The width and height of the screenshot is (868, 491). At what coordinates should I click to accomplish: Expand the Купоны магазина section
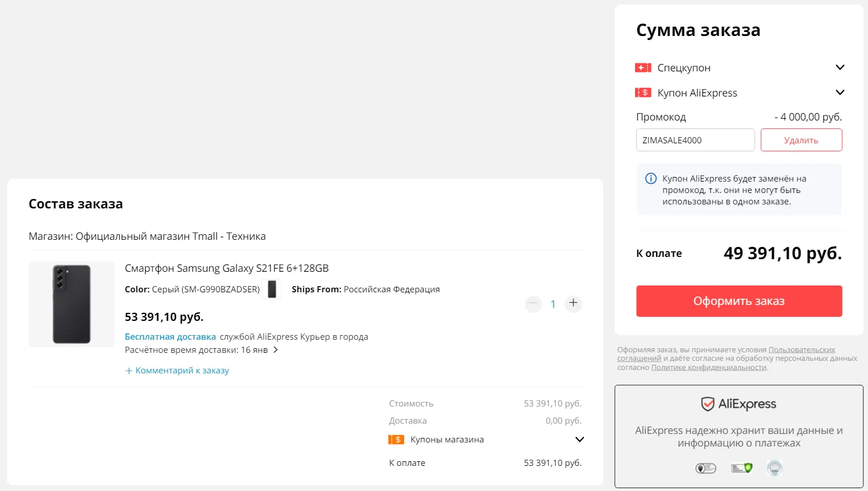pyautogui.click(x=579, y=440)
